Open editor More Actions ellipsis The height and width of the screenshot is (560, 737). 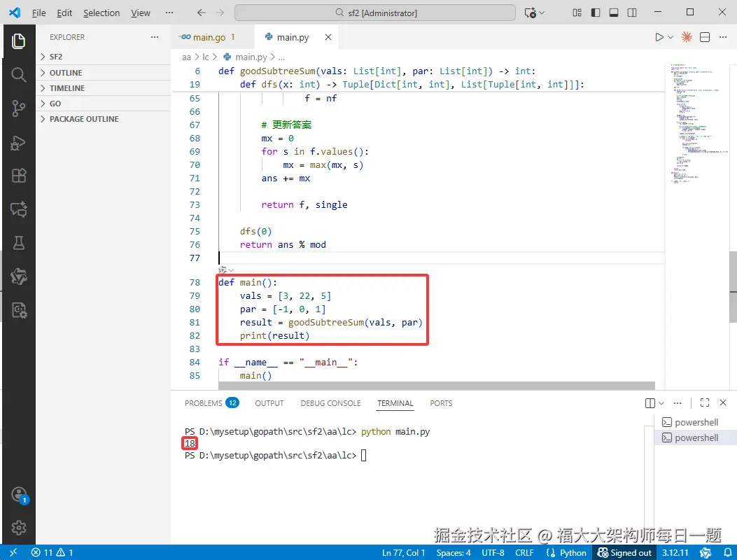[x=723, y=37]
